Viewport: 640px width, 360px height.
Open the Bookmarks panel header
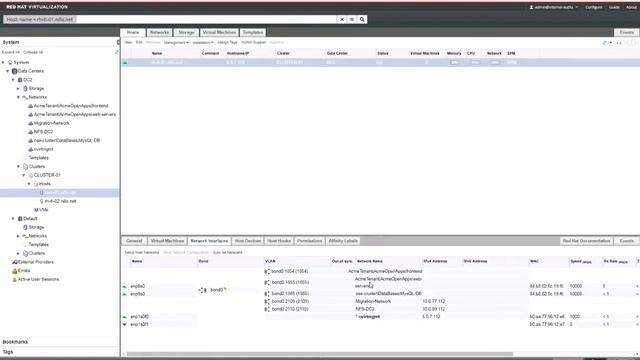click(x=15, y=342)
